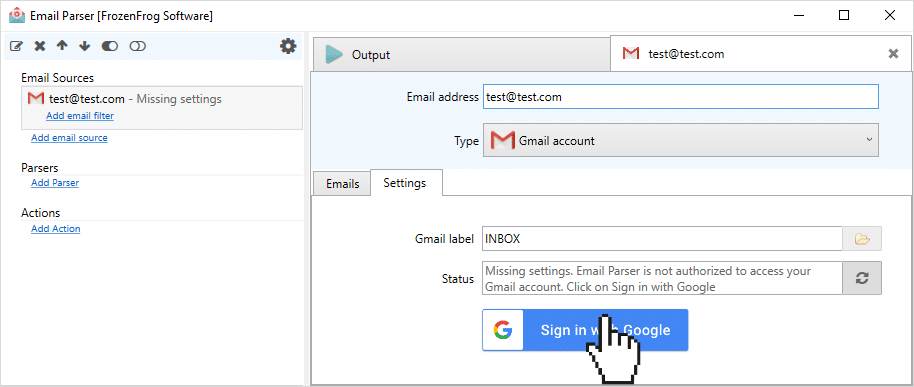Click the Email Sources heading
This screenshot has height=387, width=914.
tap(57, 78)
